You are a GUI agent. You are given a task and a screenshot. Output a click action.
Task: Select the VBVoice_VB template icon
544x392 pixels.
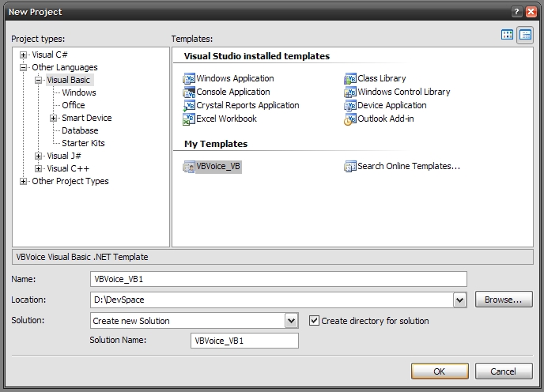pyautogui.click(x=189, y=167)
